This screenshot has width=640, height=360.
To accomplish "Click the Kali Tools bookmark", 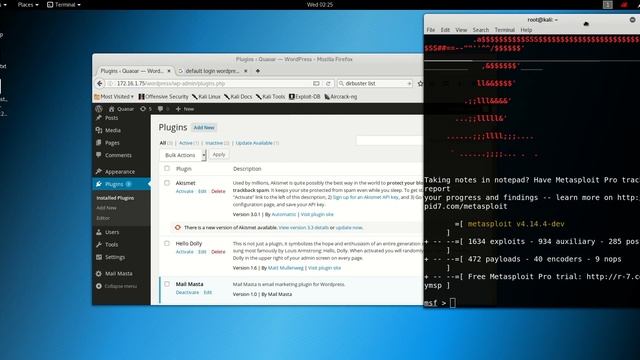I will (270, 97).
